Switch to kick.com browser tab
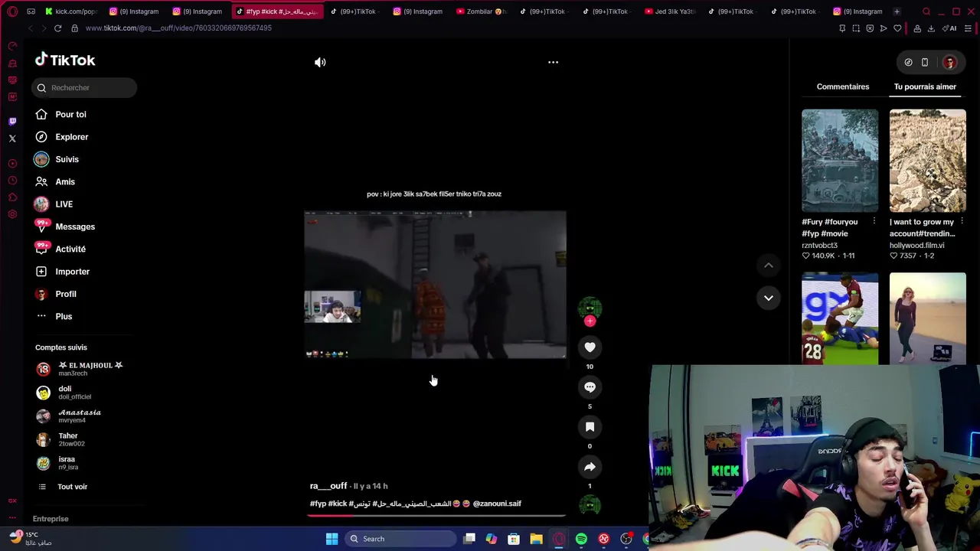Screen dimensions: 980x551 (x=70, y=11)
